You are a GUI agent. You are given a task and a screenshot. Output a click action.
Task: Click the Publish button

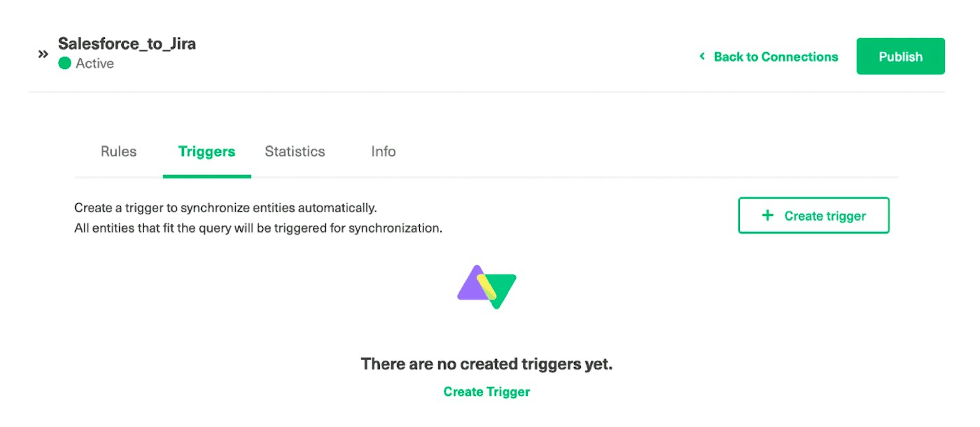coord(900,56)
